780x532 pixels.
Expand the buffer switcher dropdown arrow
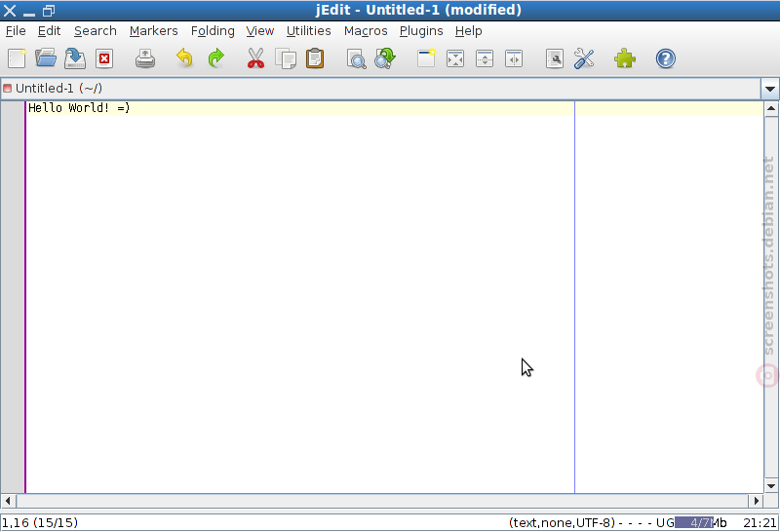click(770, 89)
